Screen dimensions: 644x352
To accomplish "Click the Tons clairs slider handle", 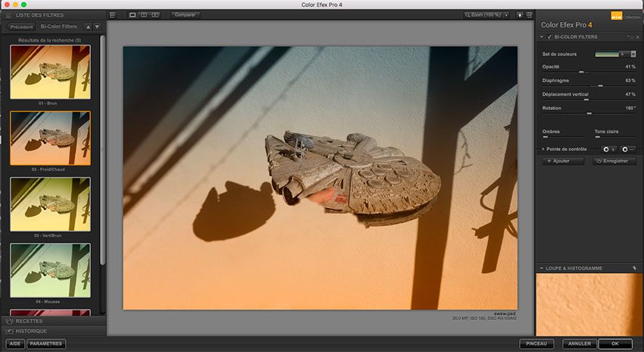I will (x=598, y=137).
